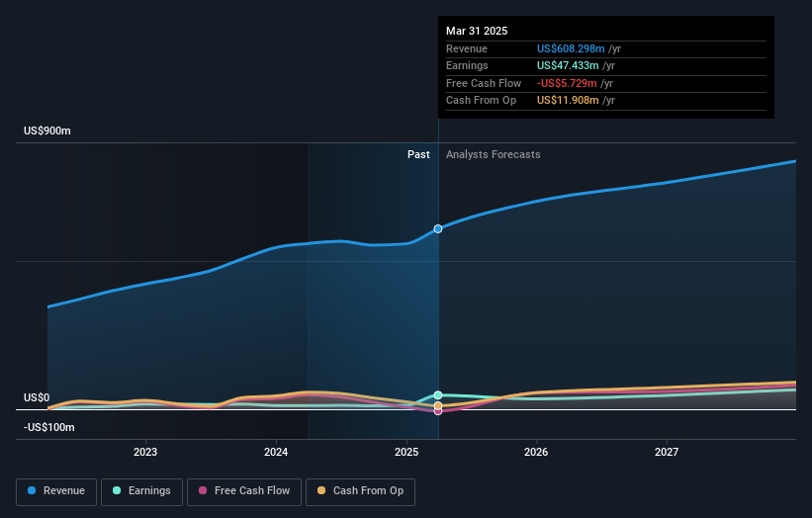Image resolution: width=812 pixels, height=518 pixels.
Task: Click the Earnings row label in tooltip
Action: (467, 65)
